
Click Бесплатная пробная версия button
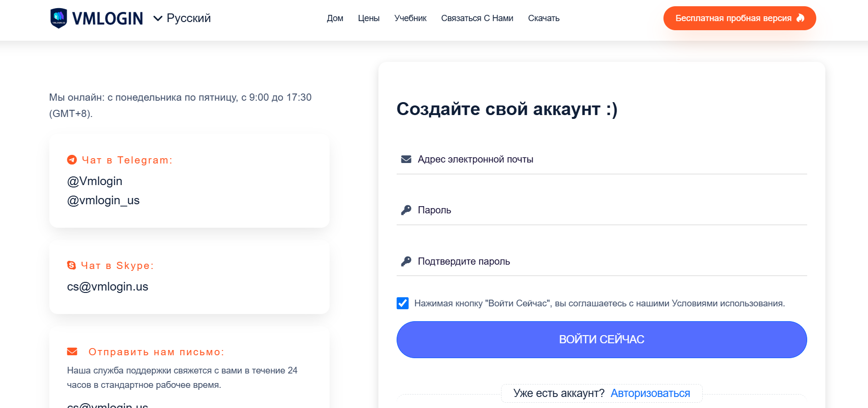tap(740, 18)
